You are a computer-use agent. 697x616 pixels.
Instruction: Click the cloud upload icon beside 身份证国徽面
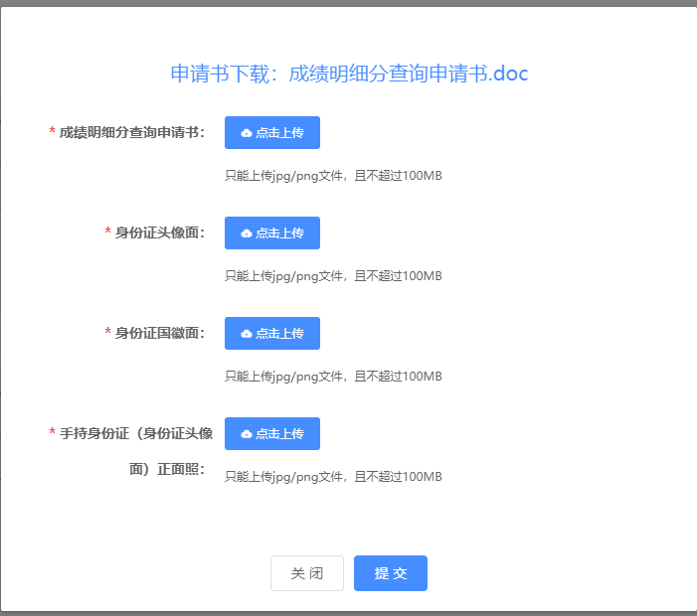coord(247,334)
